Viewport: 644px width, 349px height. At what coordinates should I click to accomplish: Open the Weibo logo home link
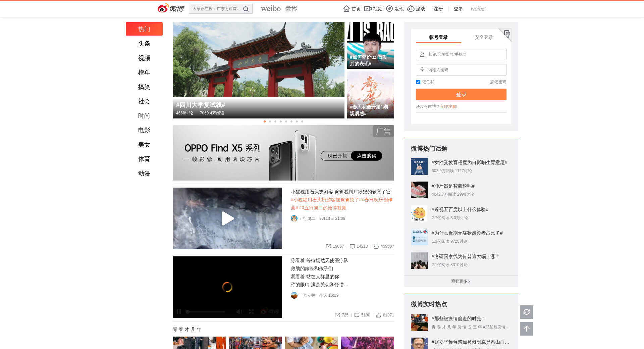click(171, 8)
